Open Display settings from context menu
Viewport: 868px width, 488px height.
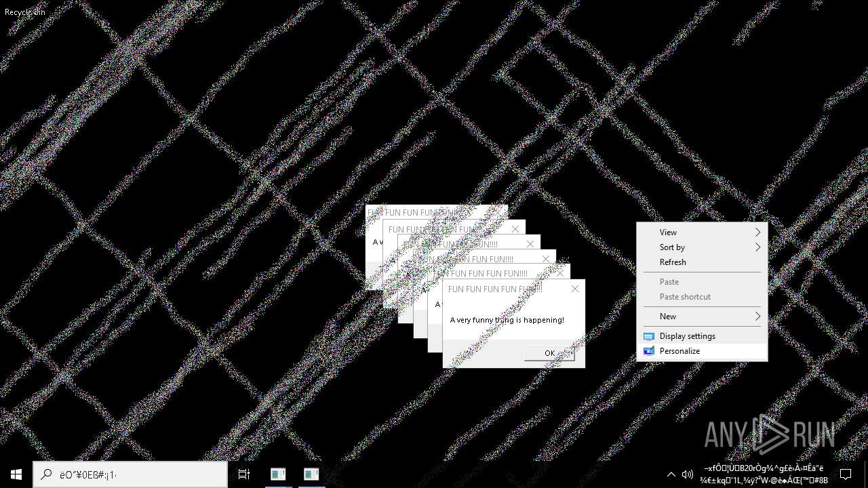point(702,336)
